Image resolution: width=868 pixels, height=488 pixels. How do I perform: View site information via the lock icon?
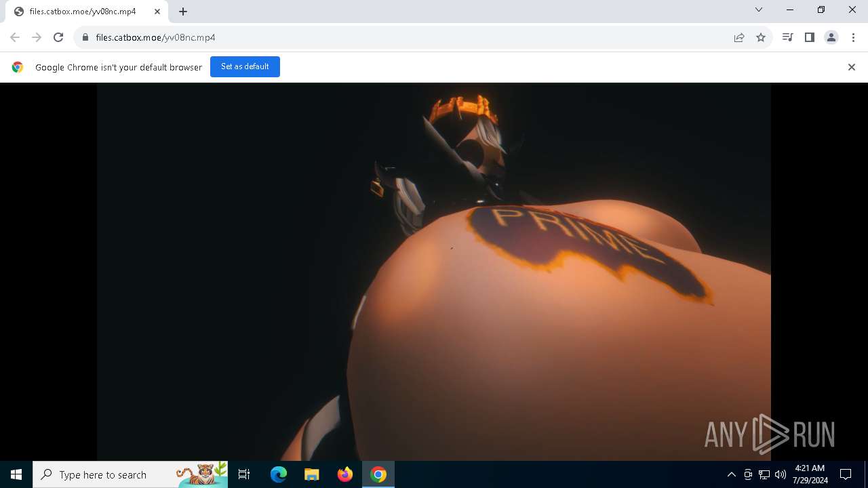pos(85,37)
